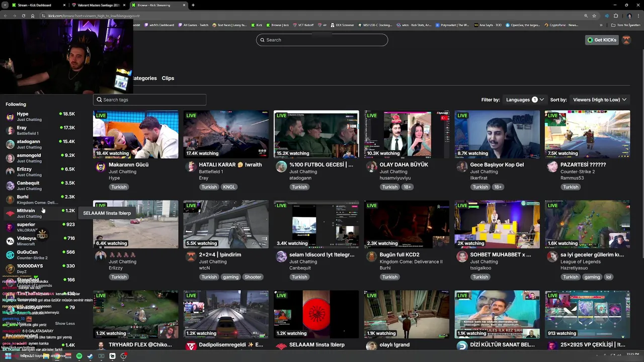Screen dimensions: 644x362
Task: Expand the browser tab search chevron
Action: (x=5, y=5)
